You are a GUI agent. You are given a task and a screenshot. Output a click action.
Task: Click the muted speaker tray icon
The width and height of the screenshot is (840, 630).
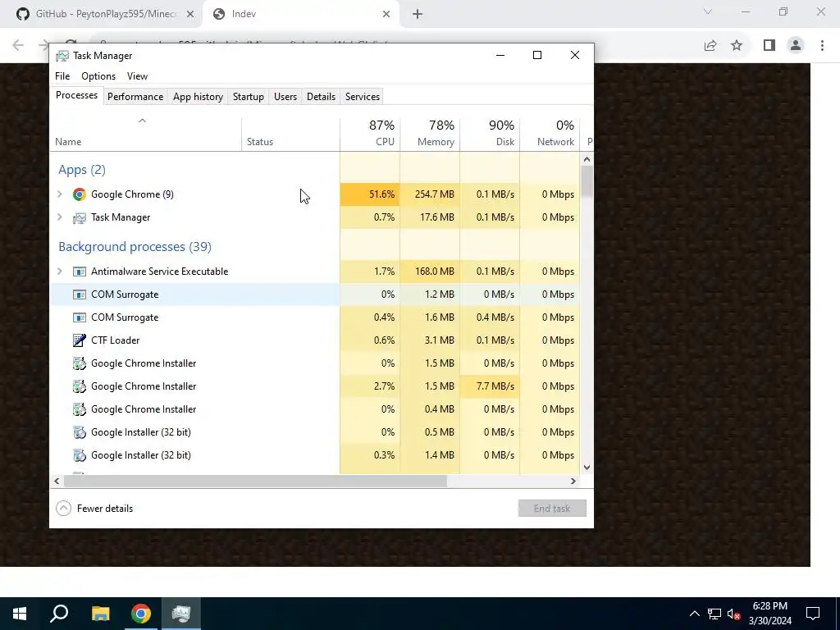click(734, 614)
